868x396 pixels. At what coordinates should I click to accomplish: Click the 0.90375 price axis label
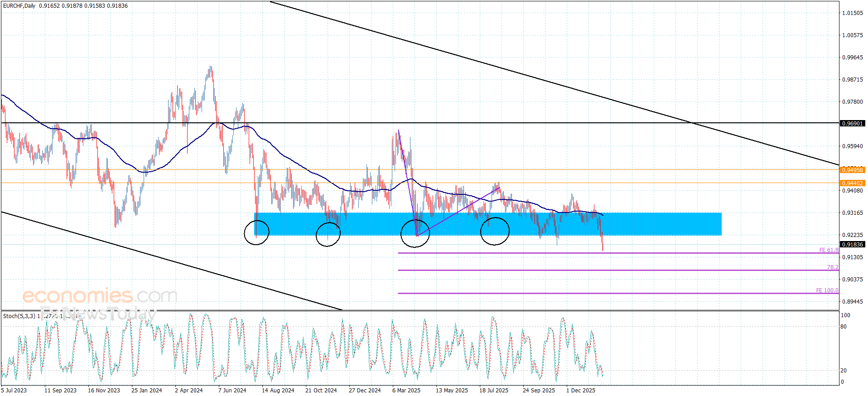853,280
